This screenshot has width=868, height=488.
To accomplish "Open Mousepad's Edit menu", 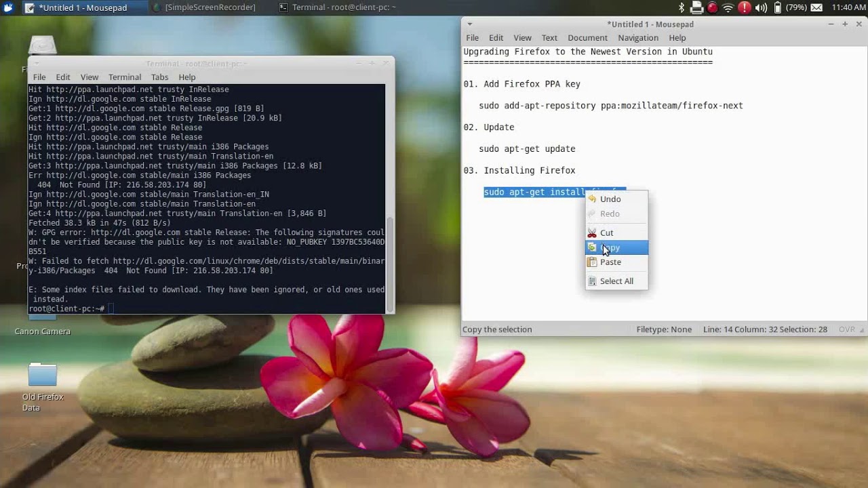I will point(496,38).
